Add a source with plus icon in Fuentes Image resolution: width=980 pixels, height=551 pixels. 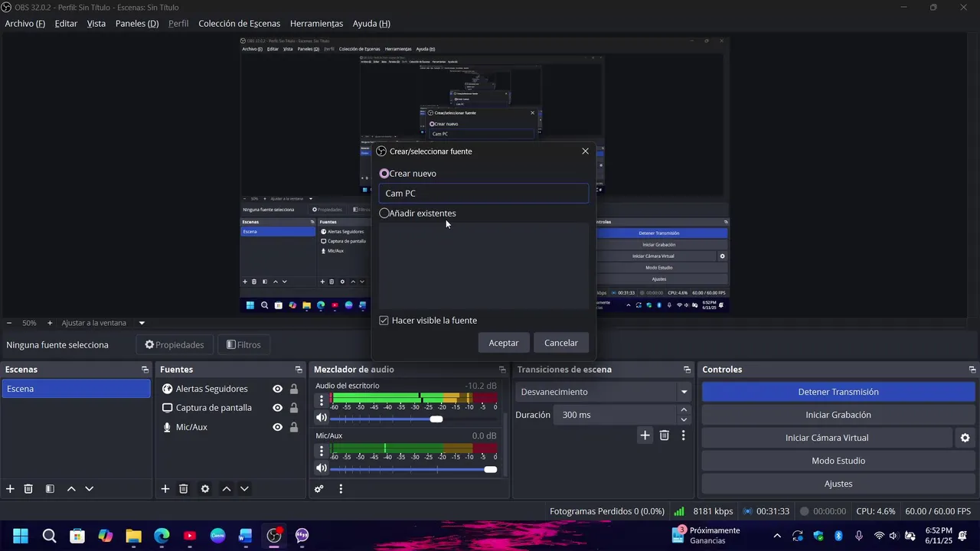click(165, 489)
